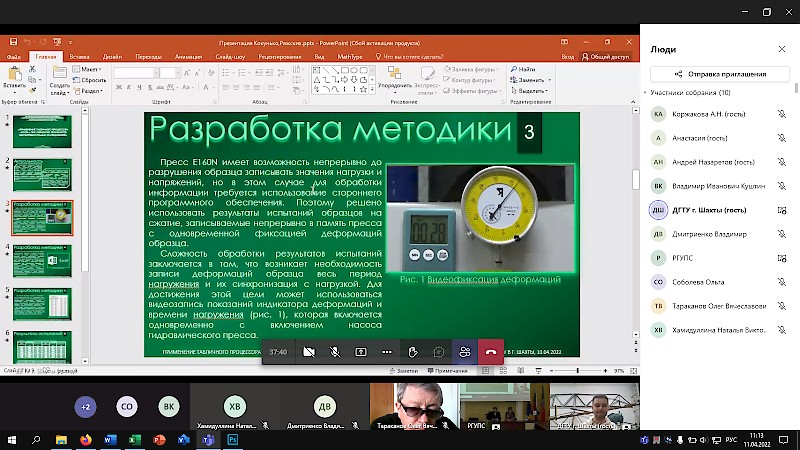Click the +2 overflow participants badge
800x450 pixels.
(x=86, y=407)
